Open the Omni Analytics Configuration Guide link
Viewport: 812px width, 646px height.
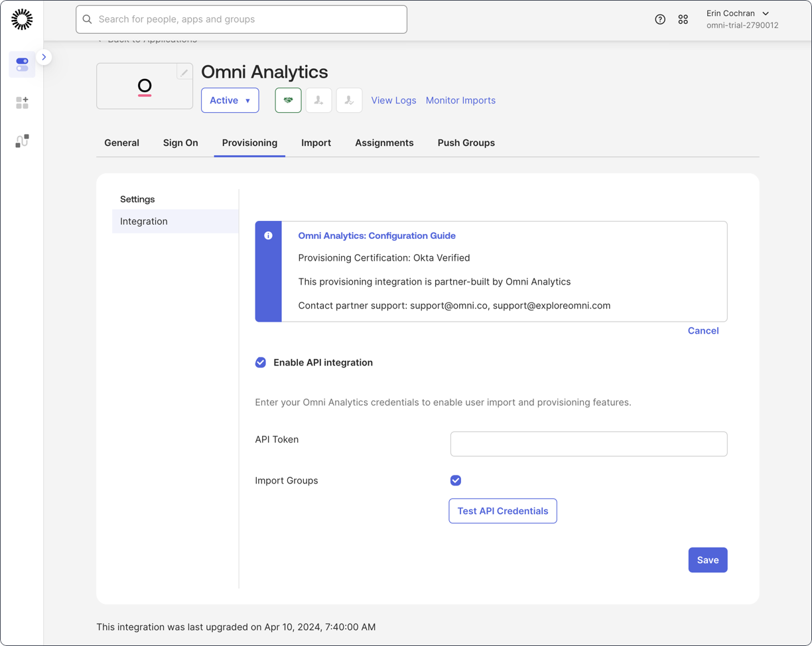click(377, 235)
